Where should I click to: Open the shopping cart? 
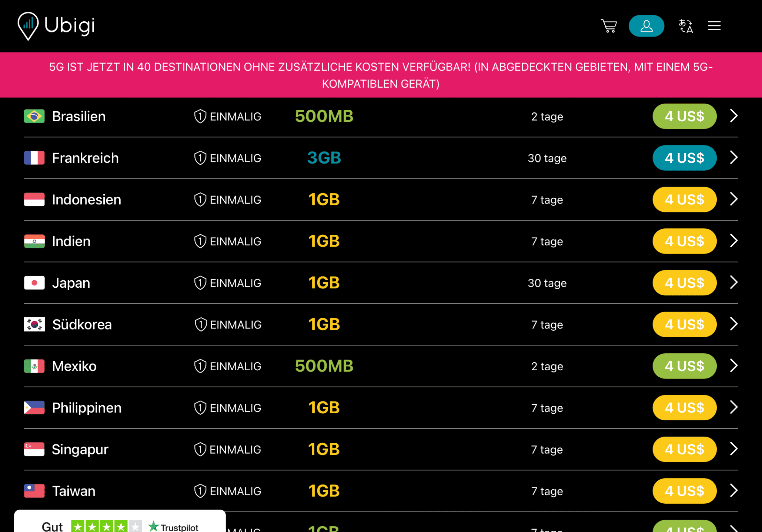(x=609, y=26)
